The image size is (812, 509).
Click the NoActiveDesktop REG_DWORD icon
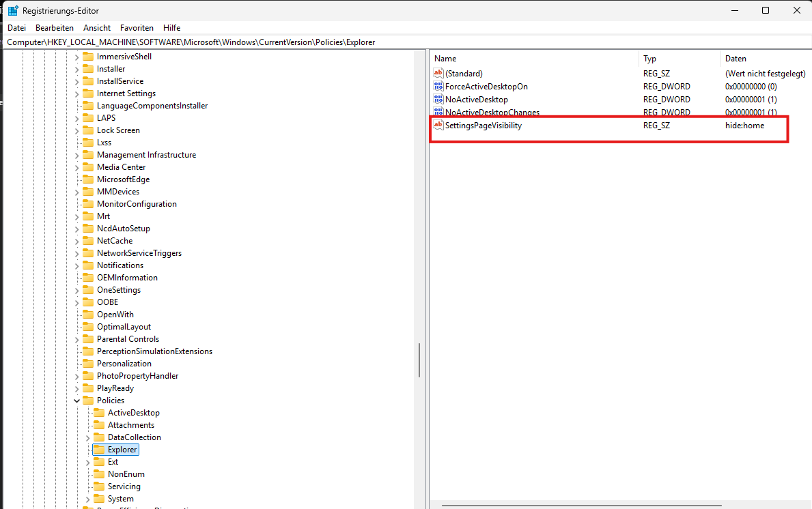coord(437,99)
